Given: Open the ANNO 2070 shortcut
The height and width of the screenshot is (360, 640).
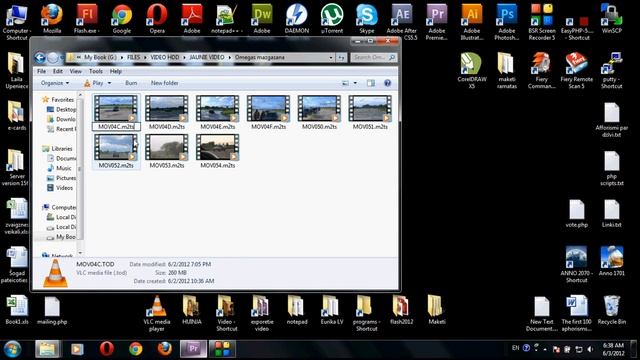Looking at the screenshot, I should pyautogui.click(x=576, y=264).
